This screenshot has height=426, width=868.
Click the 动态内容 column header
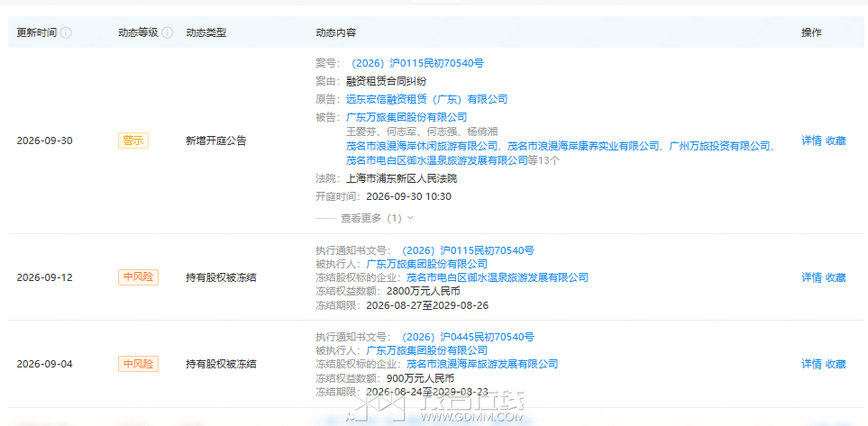click(335, 32)
